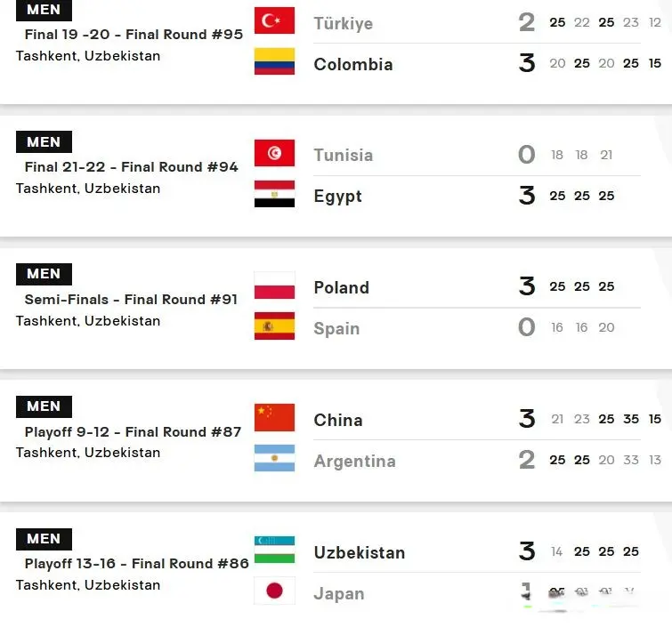The width and height of the screenshot is (672, 627).
Task: Click the Argentina flag icon
Action: coord(274,458)
